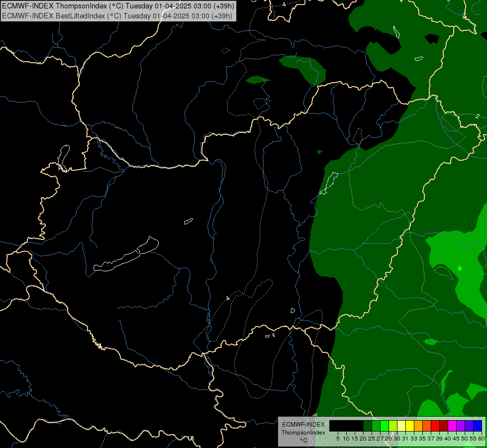
Task: Select the bright green 27-29 legend swatch
Action: [385, 426]
